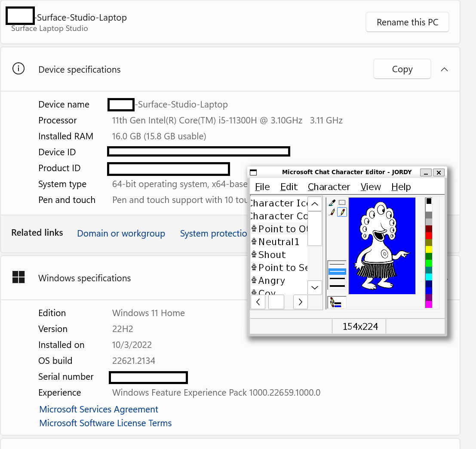Open the Edit menu
Image resolution: width=476 pixels, height=449 pixels.
(289, 187)
